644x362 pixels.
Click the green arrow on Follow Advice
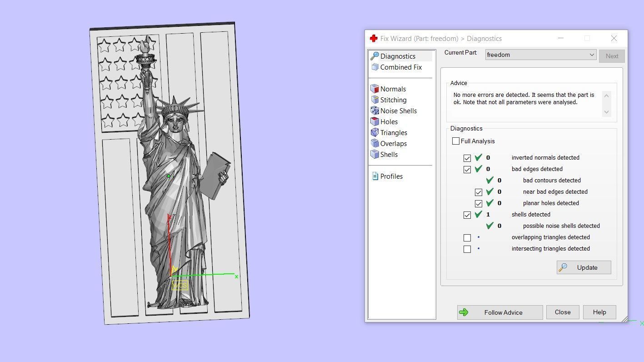point(464,312)
